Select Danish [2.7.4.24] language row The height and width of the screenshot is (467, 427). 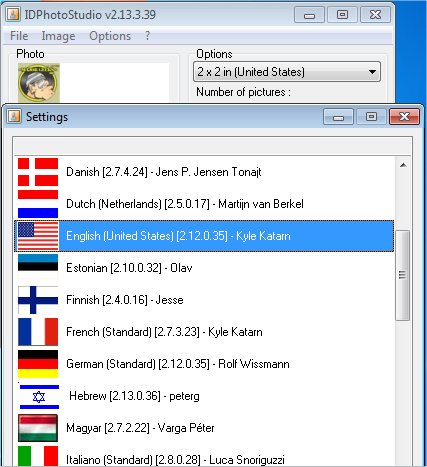(204, 172)
